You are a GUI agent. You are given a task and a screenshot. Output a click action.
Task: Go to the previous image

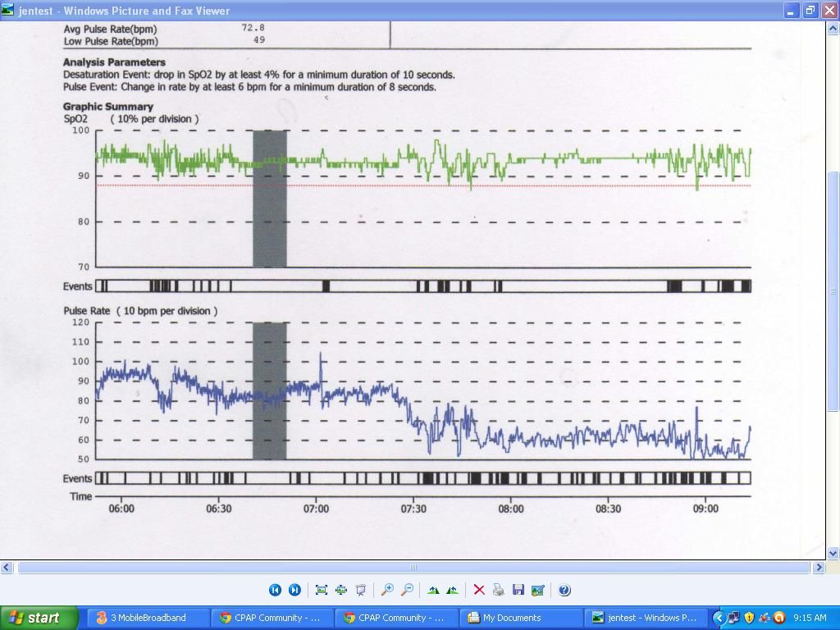point(275,590)
